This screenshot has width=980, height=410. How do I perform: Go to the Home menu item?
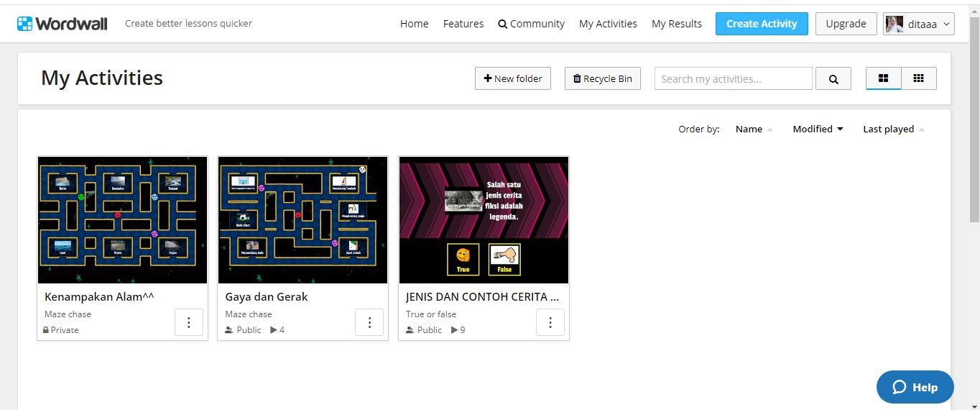click(414, 24)
